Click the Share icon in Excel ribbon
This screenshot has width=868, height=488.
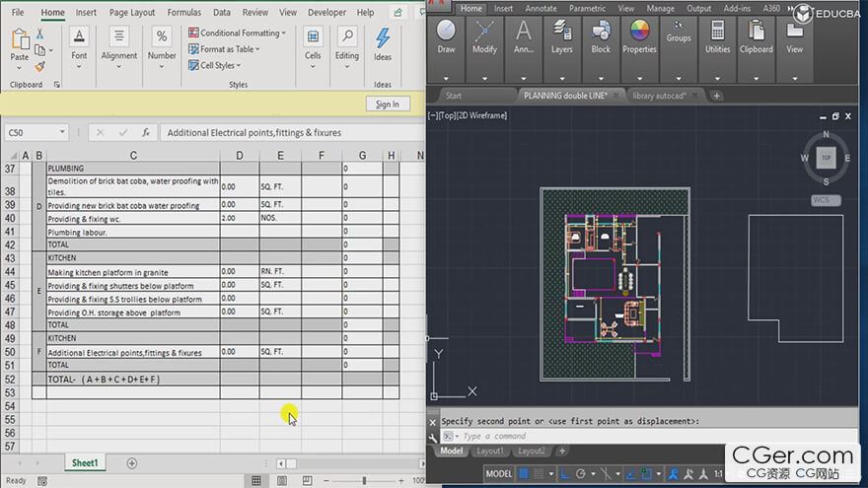point(398,12)
